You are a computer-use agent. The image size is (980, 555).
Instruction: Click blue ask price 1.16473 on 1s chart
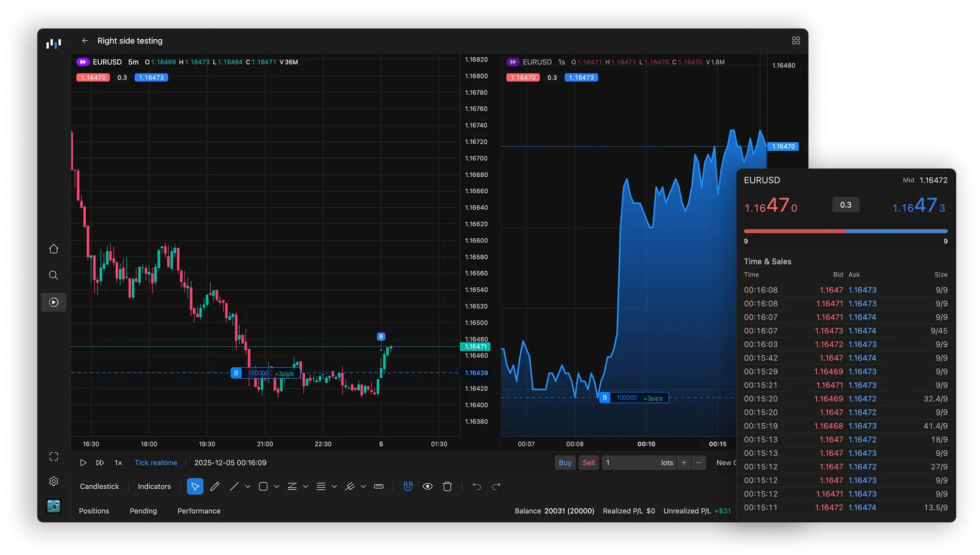(581, 78)
